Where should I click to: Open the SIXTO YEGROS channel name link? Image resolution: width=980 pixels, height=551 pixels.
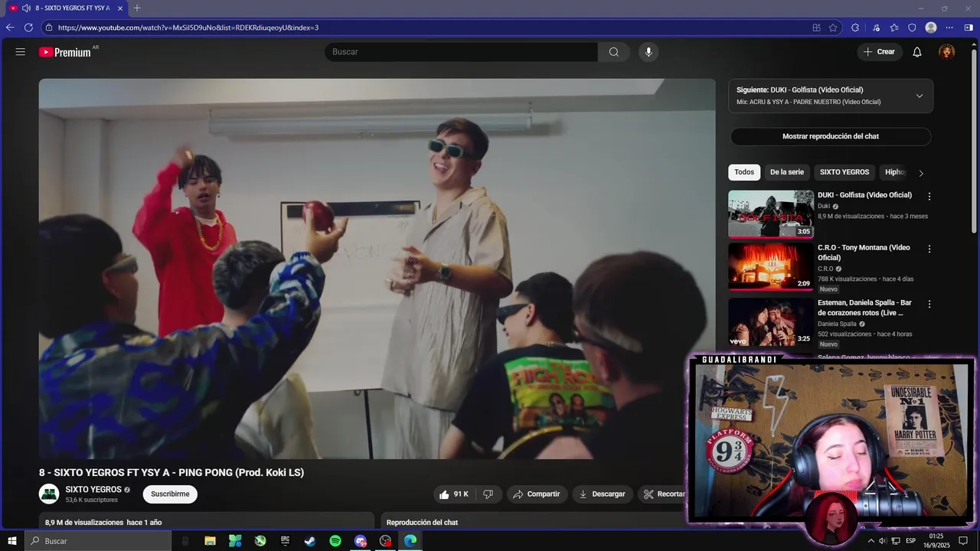pos(93,490)
